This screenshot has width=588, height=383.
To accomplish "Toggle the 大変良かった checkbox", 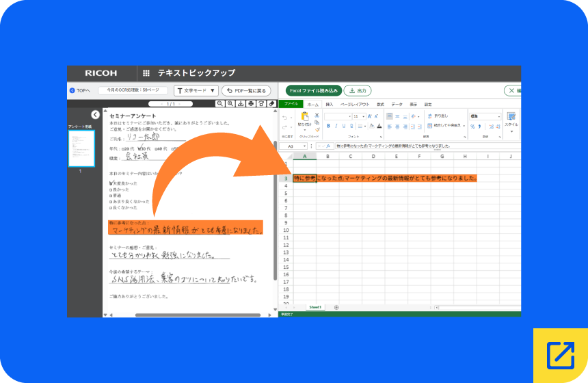I will [x=111, y=183].
